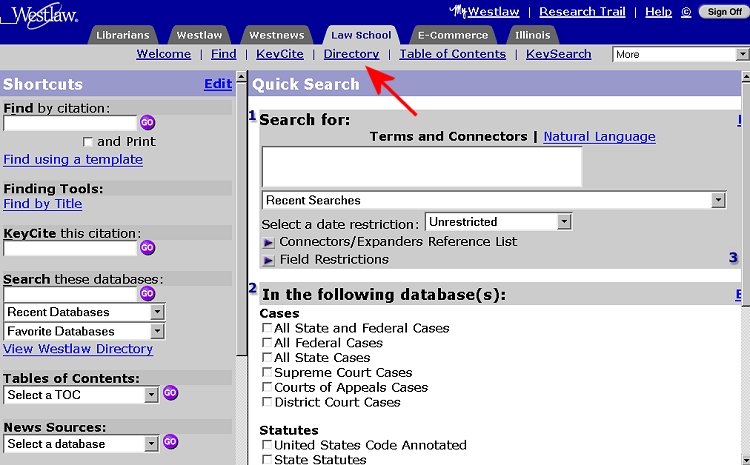Click the Search for terms text box
750x465 pixels.
(x=421, y=167)
